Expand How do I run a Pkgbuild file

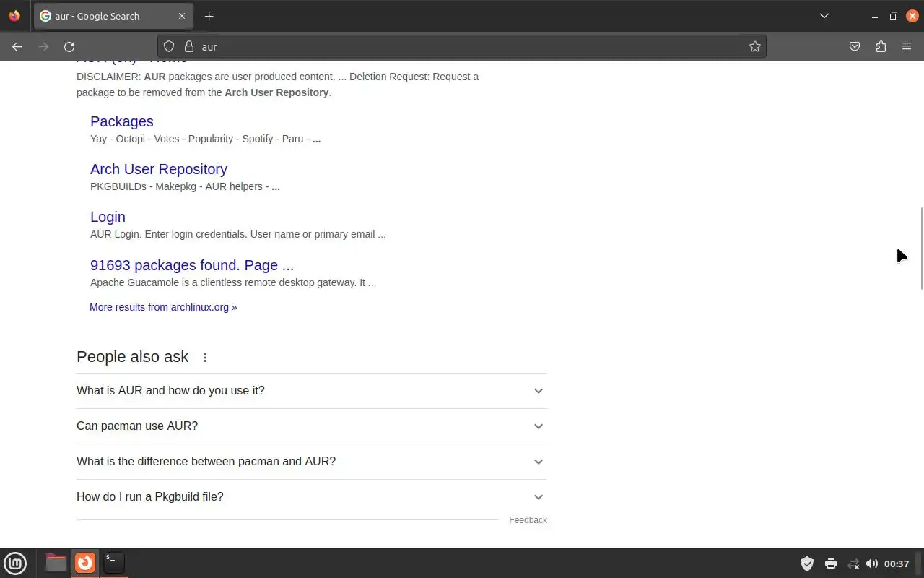coord(312,497)
